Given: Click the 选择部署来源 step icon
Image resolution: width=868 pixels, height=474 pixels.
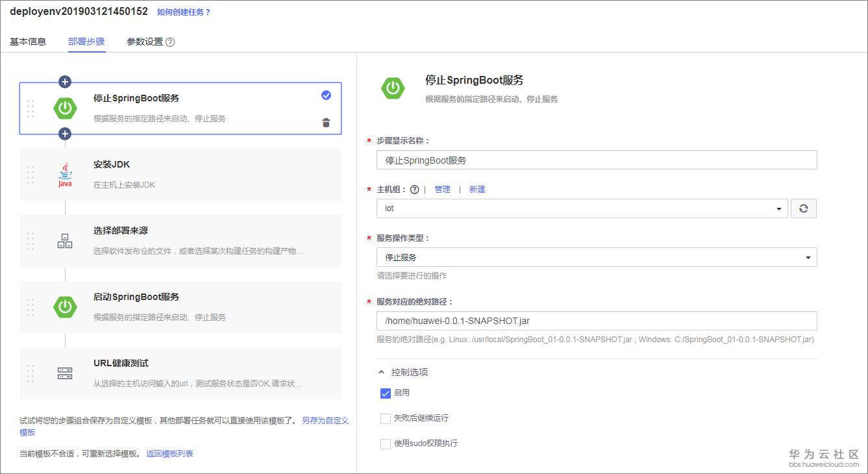Looking at the screenshot, I should pyautogui.click(x=65, y=241).
